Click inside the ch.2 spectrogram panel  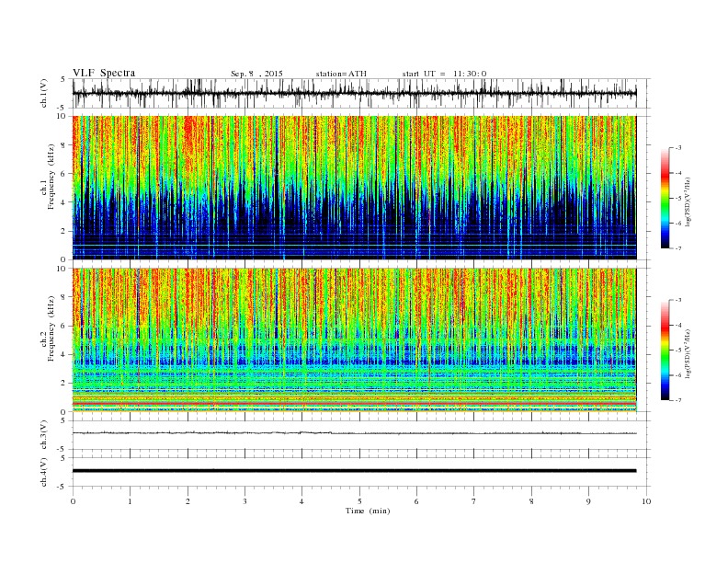354,340
